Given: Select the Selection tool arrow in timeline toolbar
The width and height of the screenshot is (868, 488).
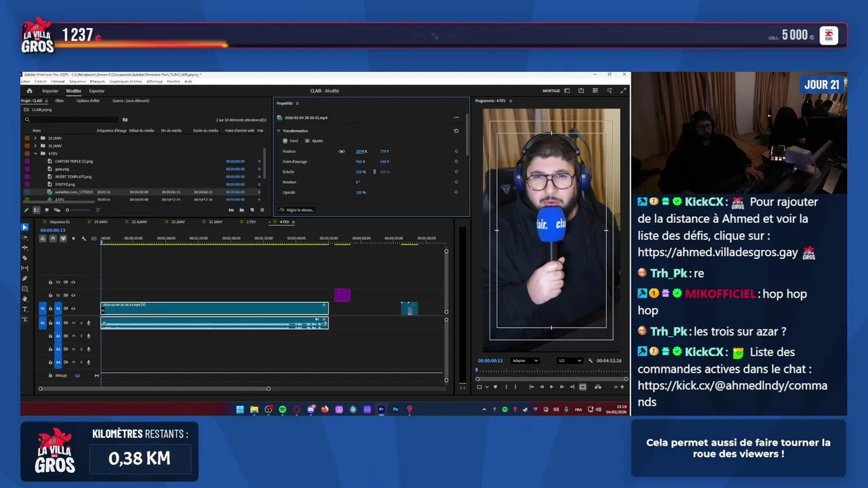Looking at the screenshot, I should 24,227.
